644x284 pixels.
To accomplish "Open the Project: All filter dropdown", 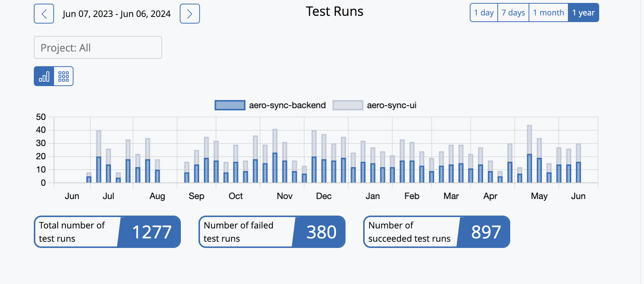I will pos(98,47).
